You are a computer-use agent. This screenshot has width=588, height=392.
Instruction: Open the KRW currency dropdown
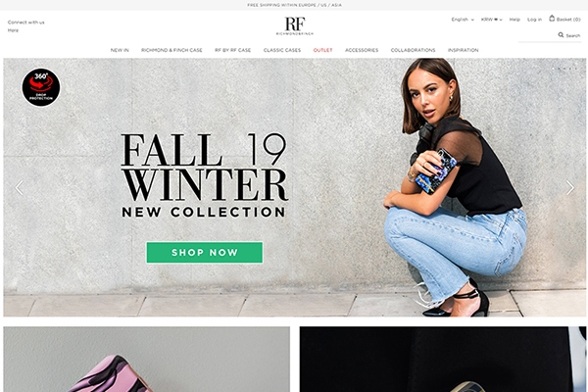click(x=491, y=20)
